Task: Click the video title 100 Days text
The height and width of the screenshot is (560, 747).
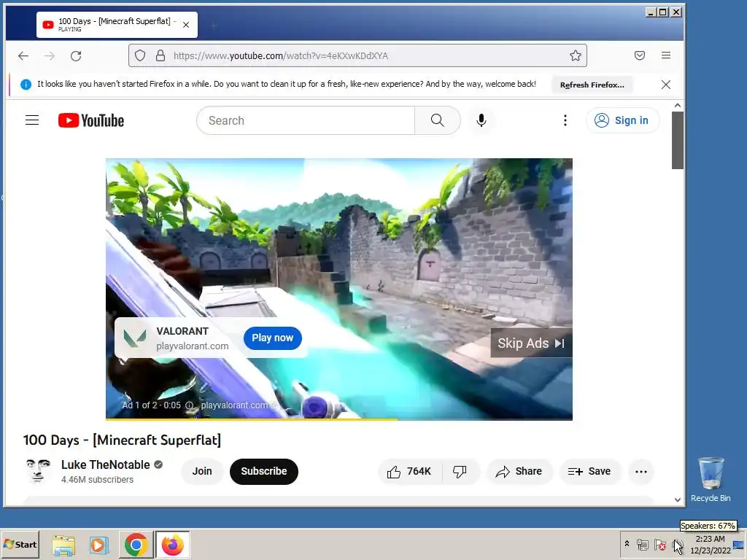Action: [x=122, y=440]
